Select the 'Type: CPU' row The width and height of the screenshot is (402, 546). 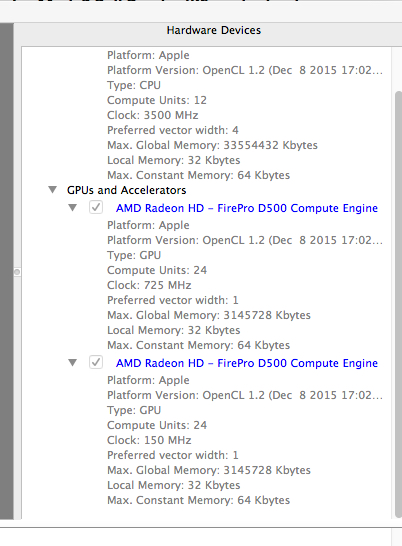pyautogui.click(x=134, y=85)
